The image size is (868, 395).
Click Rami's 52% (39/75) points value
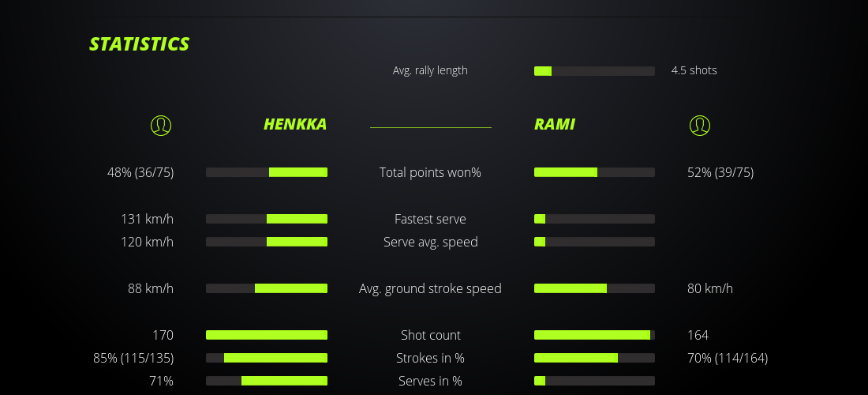[x=720, y=172]
